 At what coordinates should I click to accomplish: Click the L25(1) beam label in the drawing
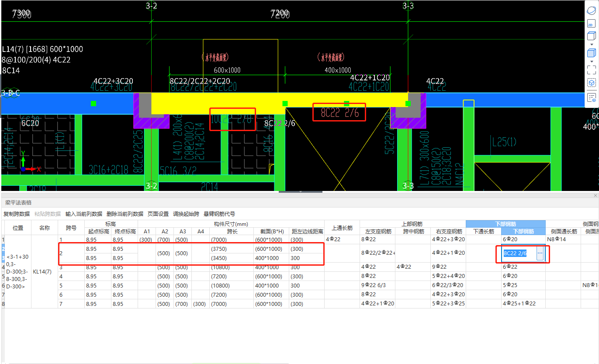[x=504, y=142]
